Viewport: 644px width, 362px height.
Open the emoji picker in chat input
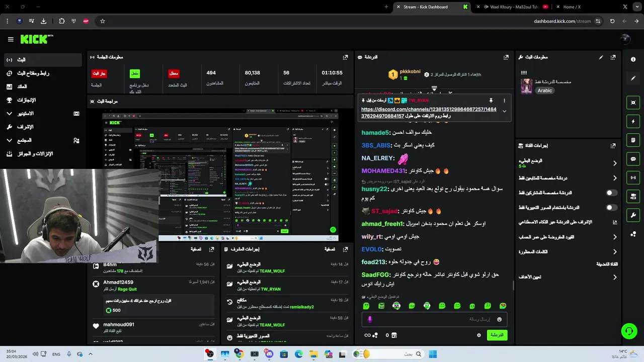coord(499,319)
